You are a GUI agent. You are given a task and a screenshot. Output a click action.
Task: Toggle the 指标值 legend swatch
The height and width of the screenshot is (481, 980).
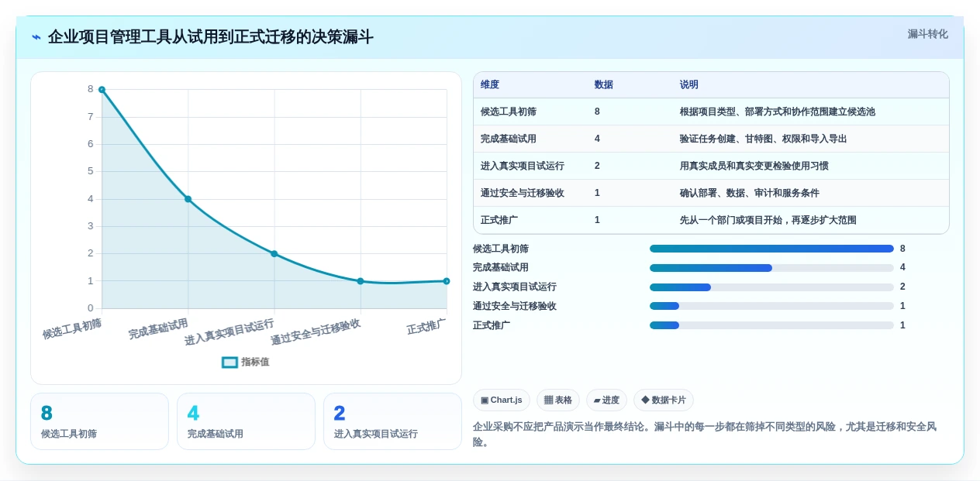pos(229,362)
